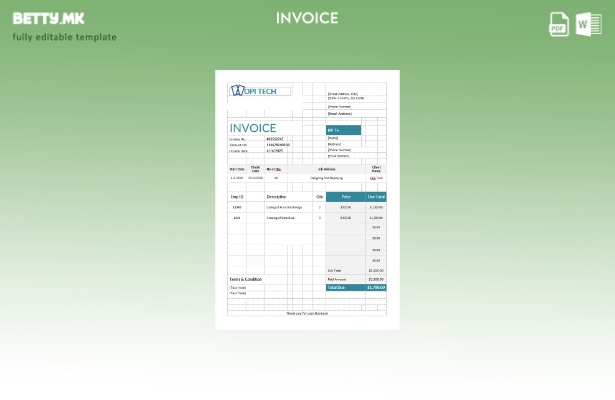The height and width of the screenshot is (400, 615).
Task: Click the Line Total column header
Action: point(376,197)
